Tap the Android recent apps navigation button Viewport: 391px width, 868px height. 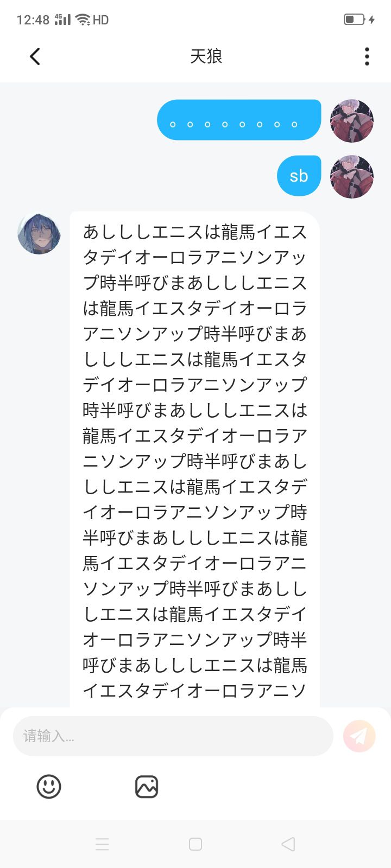tap(102, 844)
